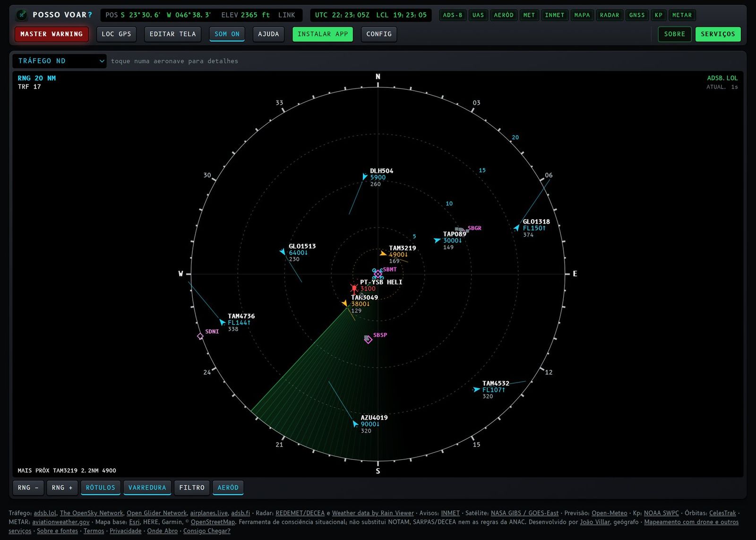Select the TAM4532 aircraft arrow marker
This screenshot has height=540, width=756.
tap(476, 389)
